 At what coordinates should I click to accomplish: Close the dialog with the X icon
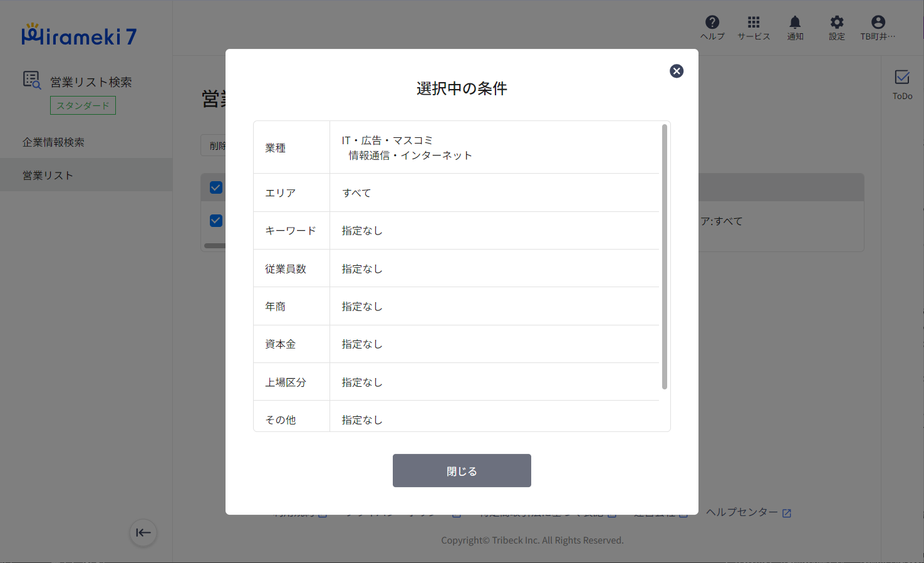point(677,71)
